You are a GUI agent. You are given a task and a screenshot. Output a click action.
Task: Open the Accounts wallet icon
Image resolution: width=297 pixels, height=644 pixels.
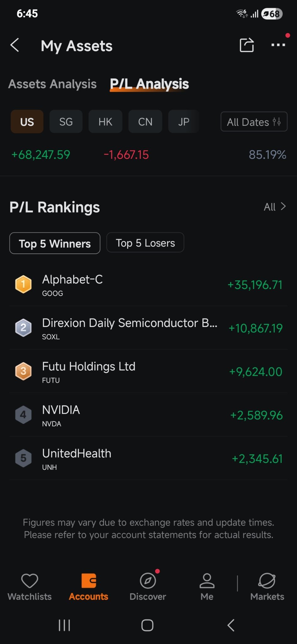[89, 580]
